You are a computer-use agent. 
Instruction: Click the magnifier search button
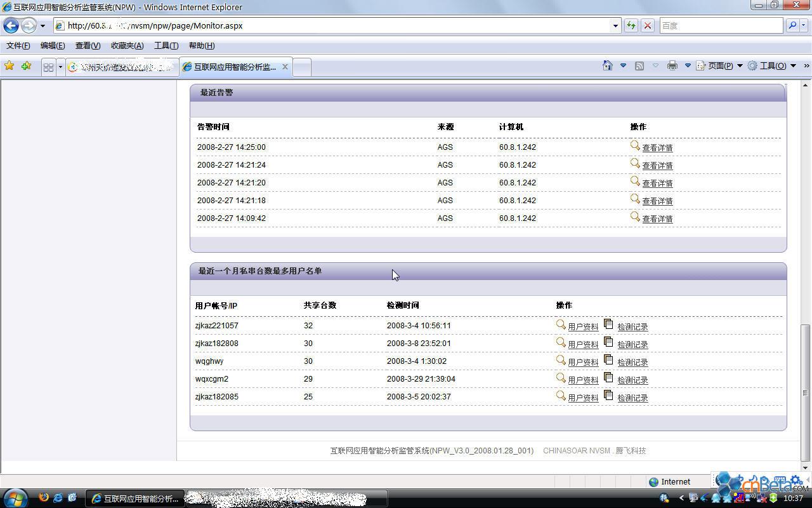click(x=792, y=26)
